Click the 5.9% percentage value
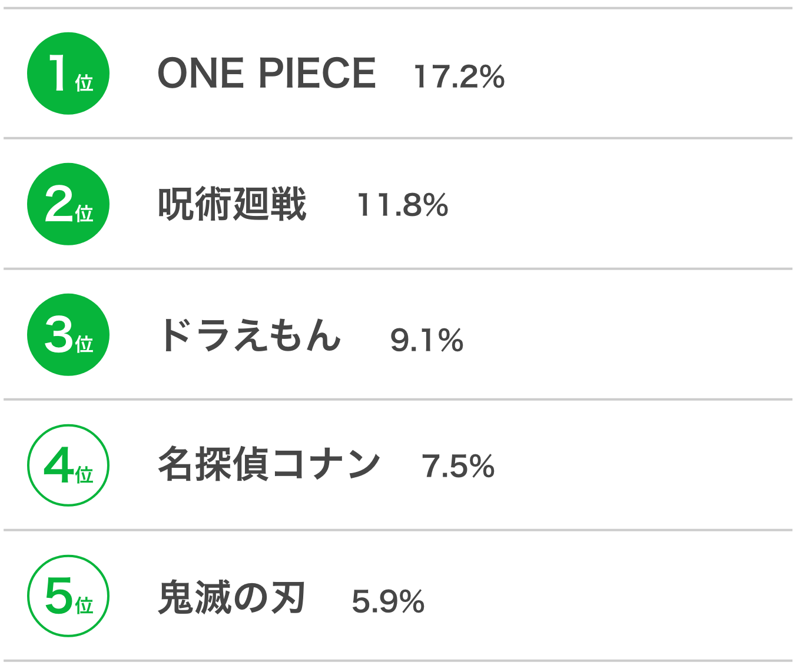Image resolution: width=796 pixels, height=672 pixels. (388, 601)
